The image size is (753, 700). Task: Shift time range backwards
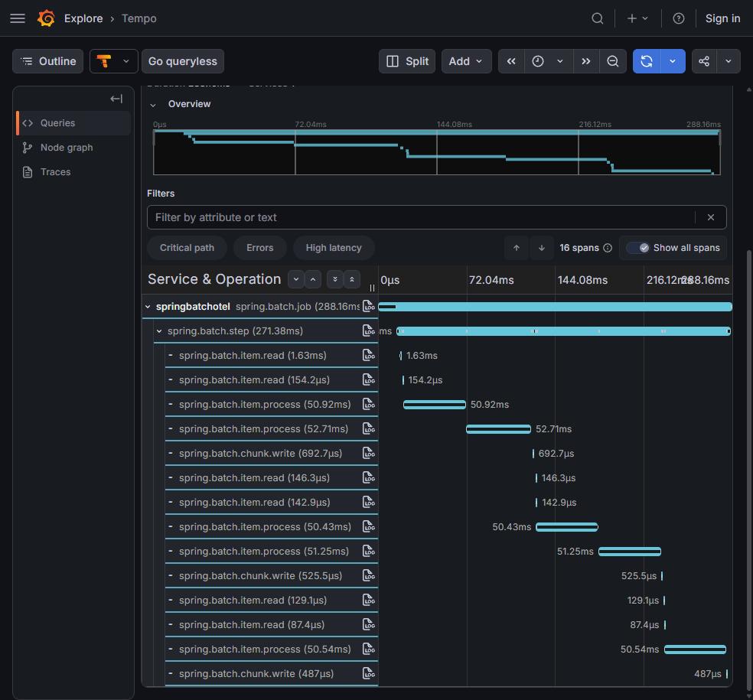(x=511, y=61)
